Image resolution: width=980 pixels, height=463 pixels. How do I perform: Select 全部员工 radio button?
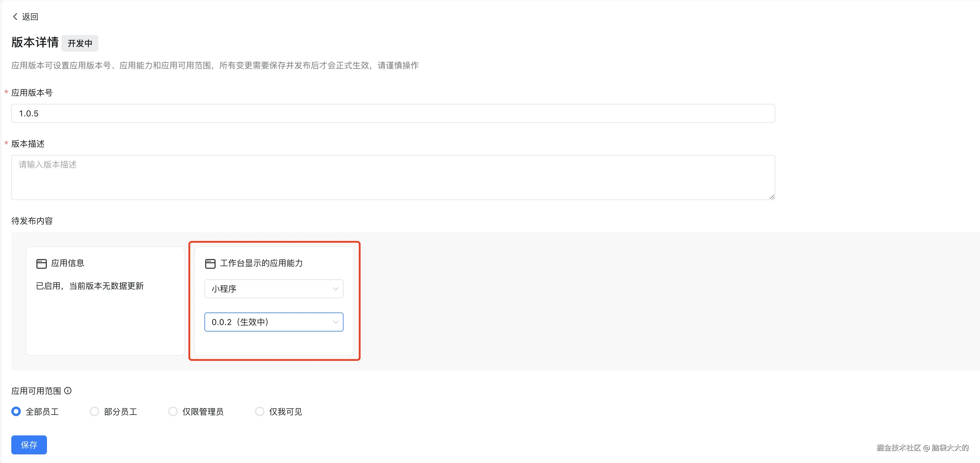click(x=16, y=411)
